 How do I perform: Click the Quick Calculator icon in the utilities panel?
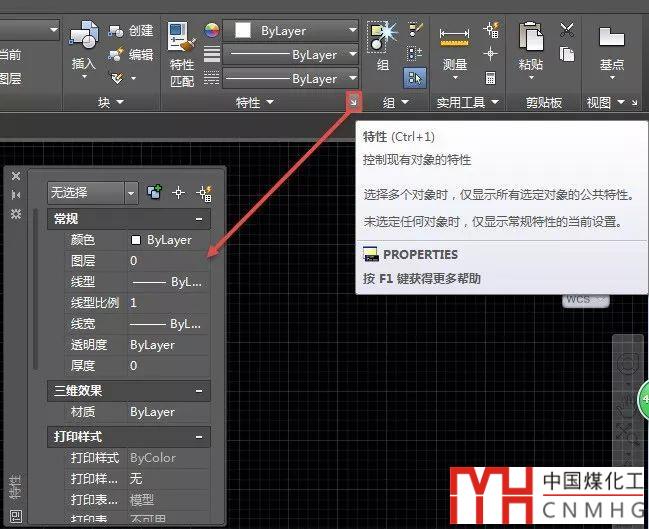(x=491, y=77)
